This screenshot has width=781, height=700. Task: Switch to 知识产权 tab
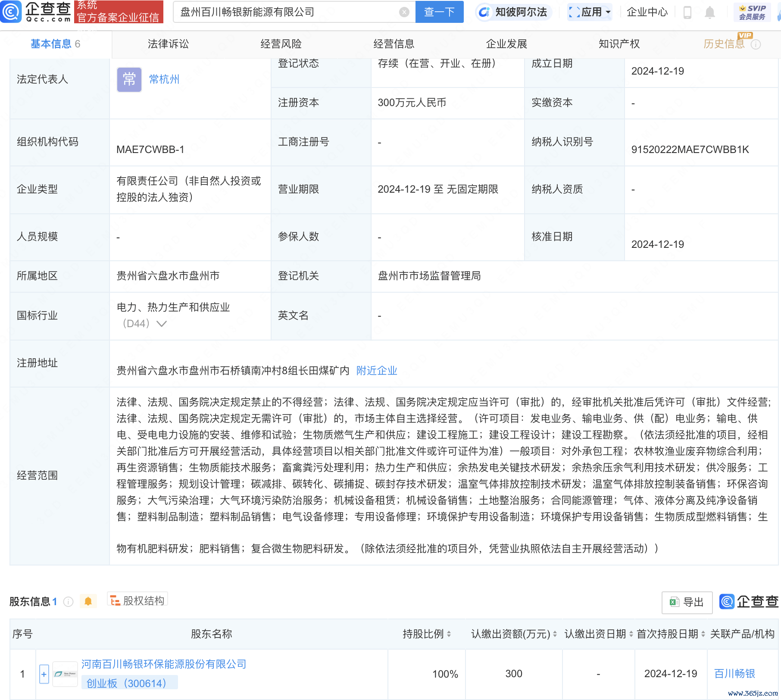pyautogui.click(x=619, y=44)
